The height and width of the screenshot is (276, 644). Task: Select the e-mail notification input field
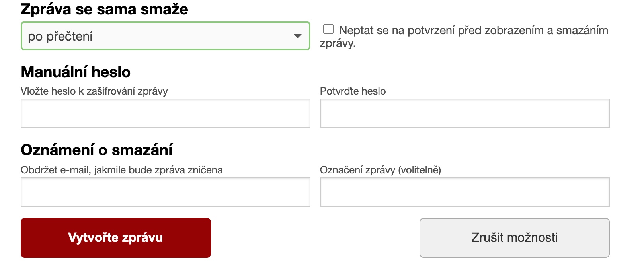point(165,192)
